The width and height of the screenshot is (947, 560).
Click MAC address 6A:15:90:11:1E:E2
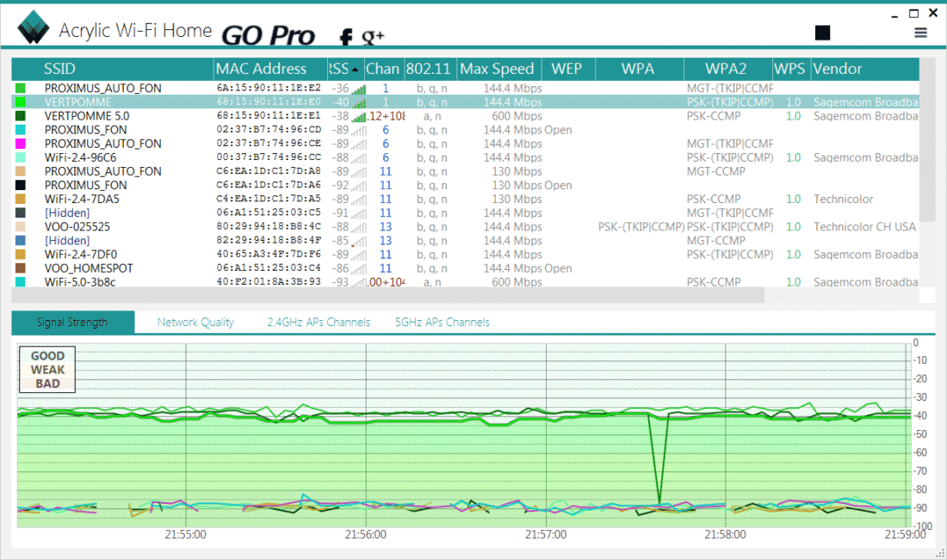269,88
